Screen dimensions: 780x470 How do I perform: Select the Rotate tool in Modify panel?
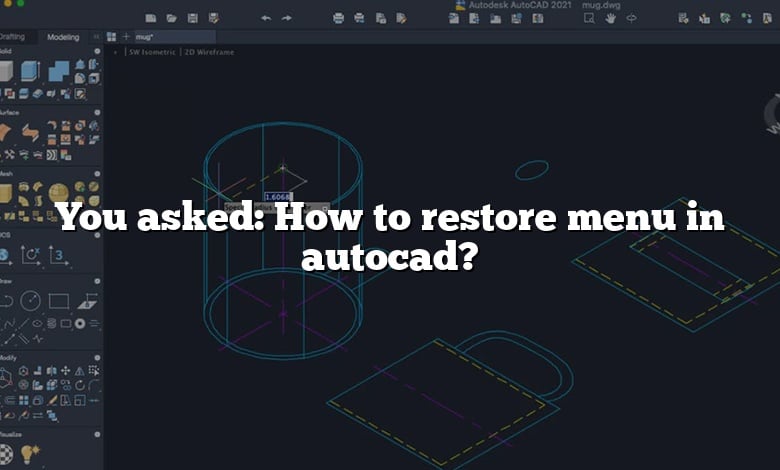pyautogui.click(x=80, y=385)
